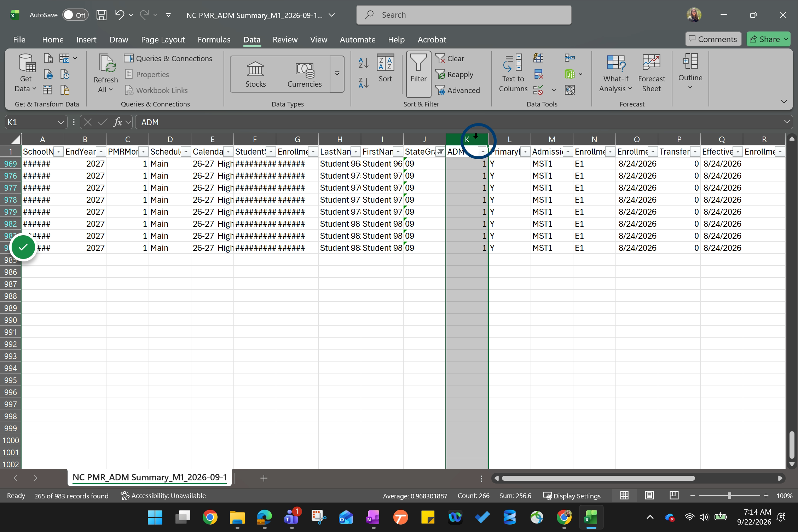798x532 pixels.
Task: Switch to the Review tab
Action: (285, 40)
